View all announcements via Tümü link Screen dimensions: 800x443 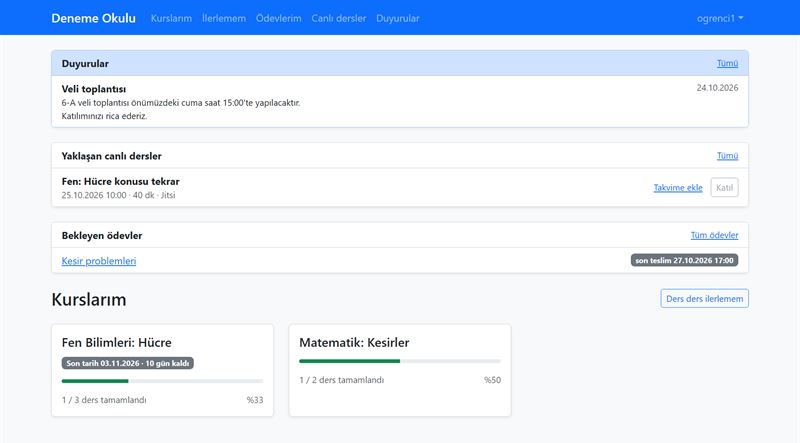click(x=727, y=63)
